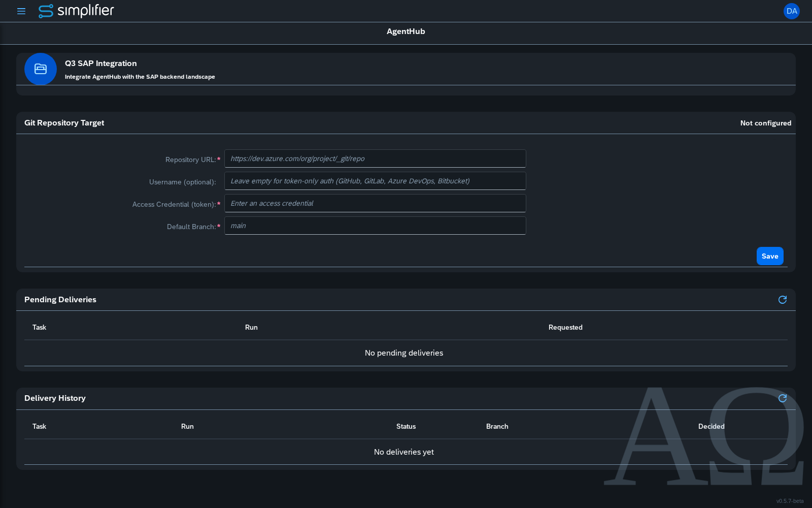This screenshot has width=812, height=508.
Task: Click the Save button
Action: coord(770,256)
